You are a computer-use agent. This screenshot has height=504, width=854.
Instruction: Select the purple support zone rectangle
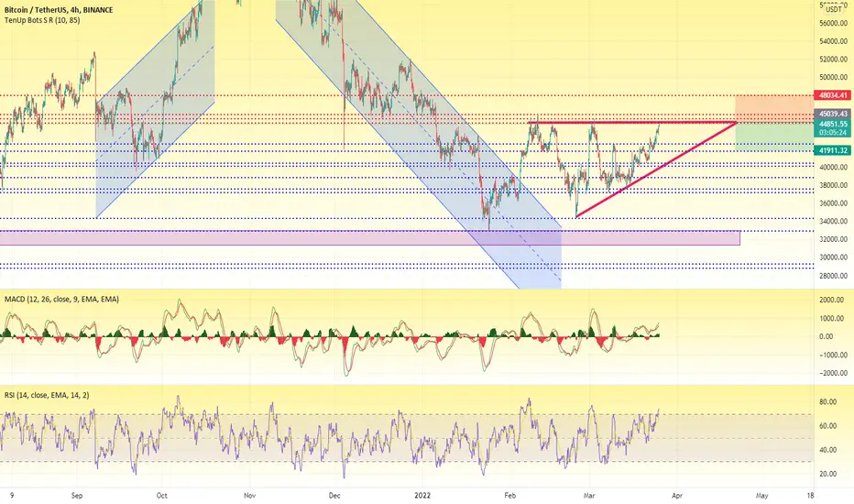pyautogui.click(x=370, y=237)
